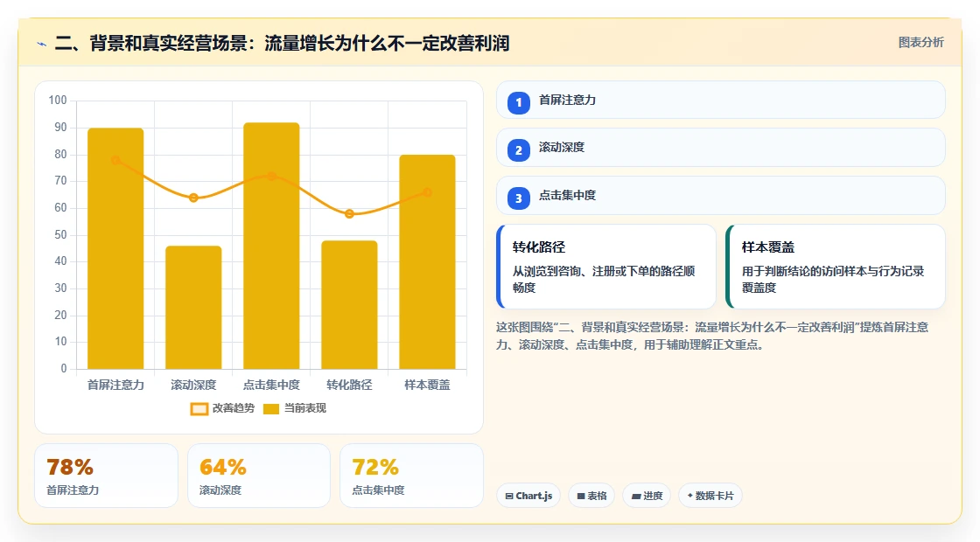
Task: Click the trend line point on 样本覆盖 bar
Action: click(428, 192)
